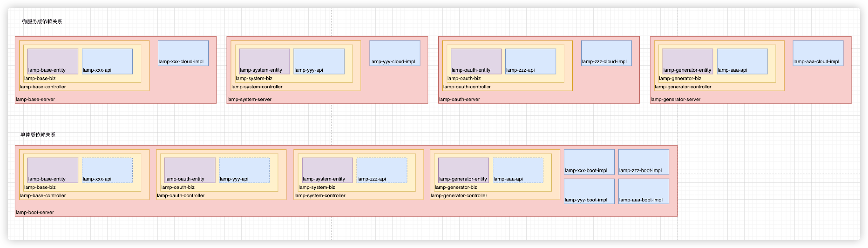This screenshot has height=248, width=868.
Task: Click the lamp-boot-server label
Action: click(35, 212)
